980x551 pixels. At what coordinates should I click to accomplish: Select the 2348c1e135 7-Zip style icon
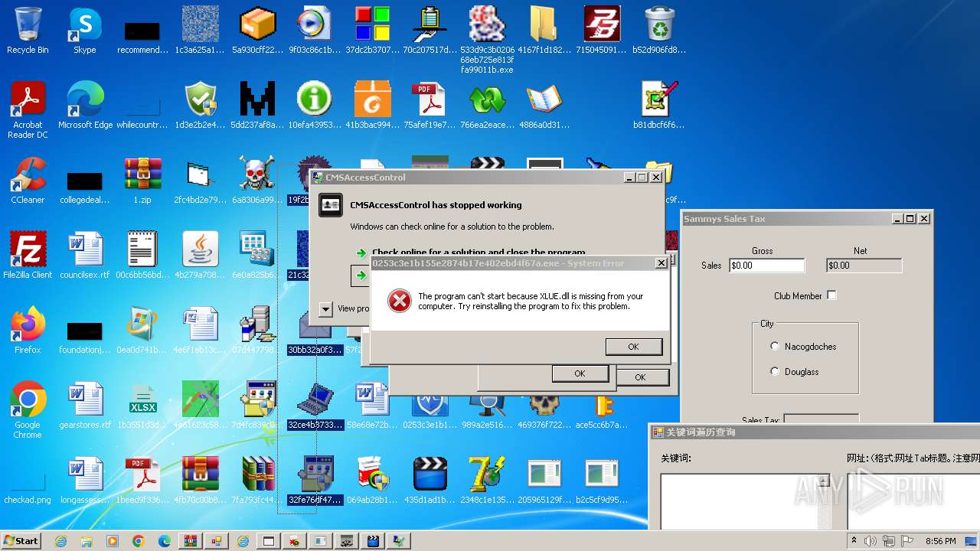pyautogui.click(x=487, y=480)
